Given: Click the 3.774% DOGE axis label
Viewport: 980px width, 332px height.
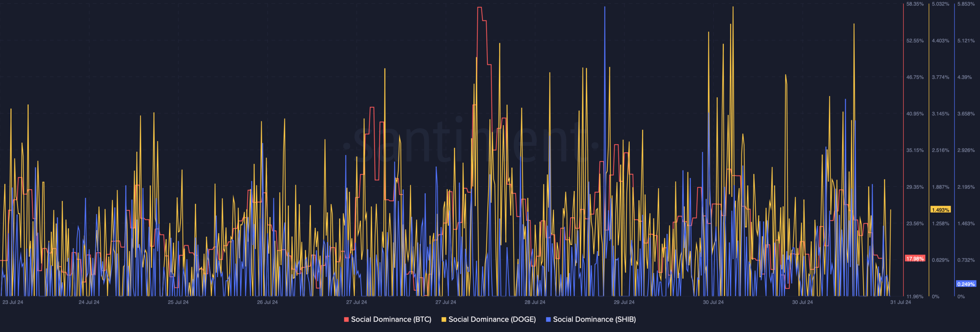Looking at the screenshot, I should pyautogui.click(x=941, y=77).
